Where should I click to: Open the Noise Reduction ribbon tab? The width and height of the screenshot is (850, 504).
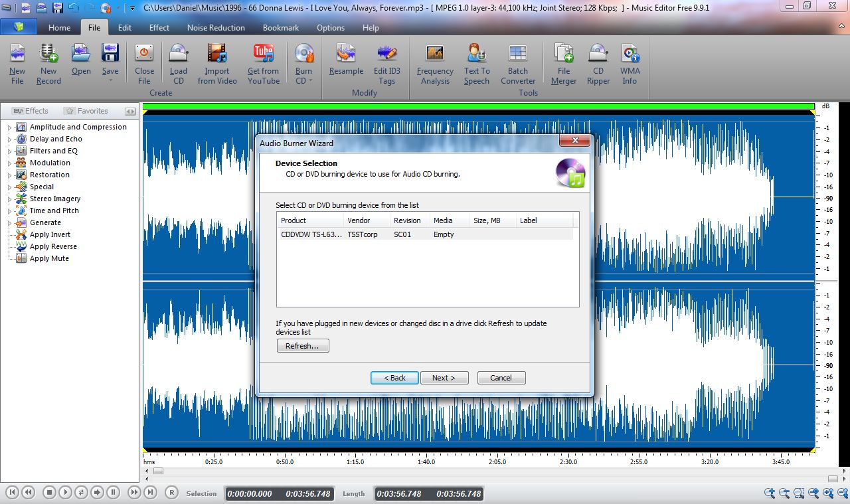pyautogui.click(x=216, y=28)
